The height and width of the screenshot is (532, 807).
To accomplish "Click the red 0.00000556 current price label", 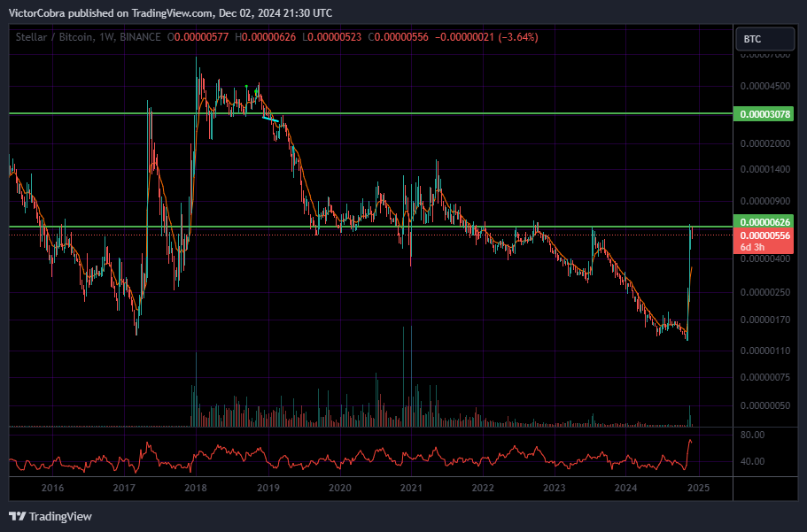I will [763, 235].
